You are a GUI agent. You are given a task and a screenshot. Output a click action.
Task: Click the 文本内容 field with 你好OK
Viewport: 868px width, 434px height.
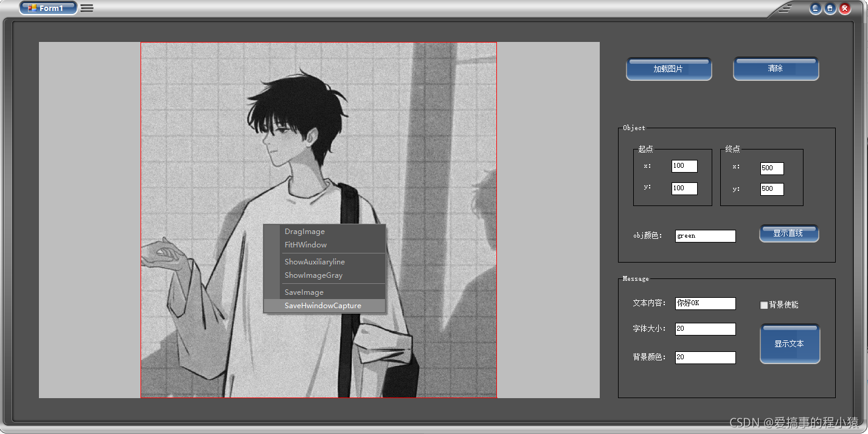tap(705, 303)
